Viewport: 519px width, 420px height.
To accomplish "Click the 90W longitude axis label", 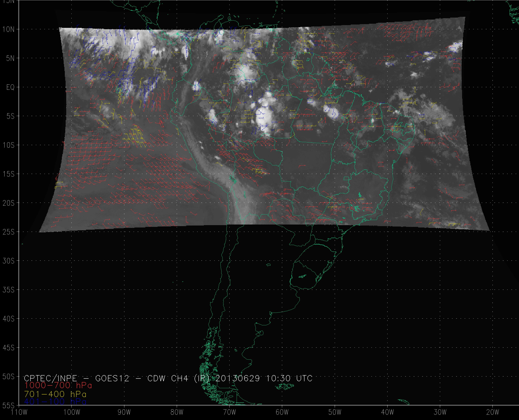I will [124, 412].
